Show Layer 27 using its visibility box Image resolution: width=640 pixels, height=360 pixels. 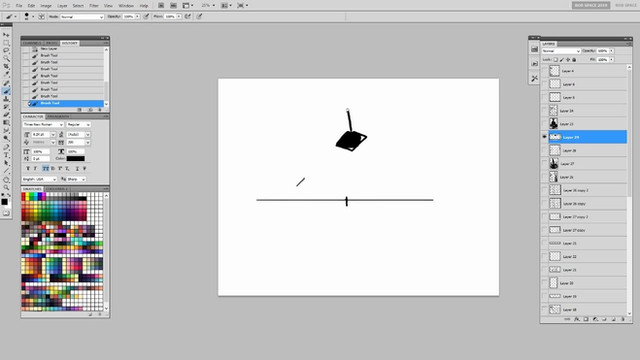click(x=544, y=164)
